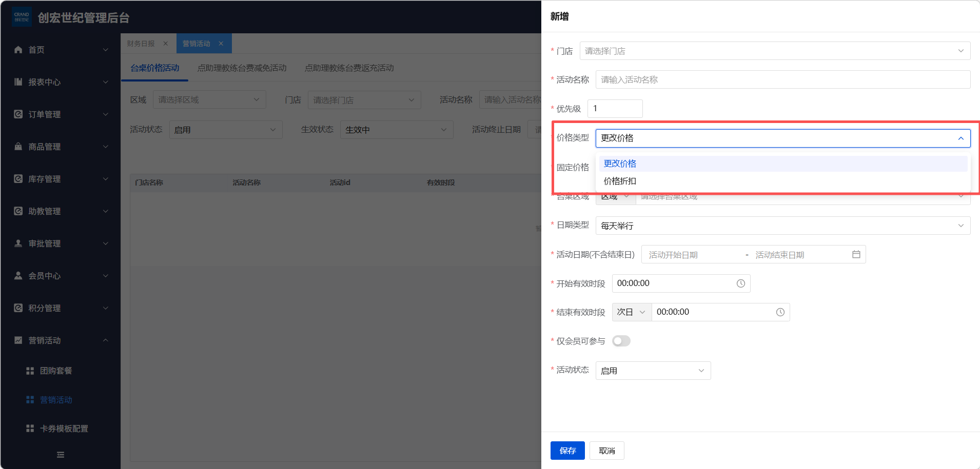Click the home icon in sidebar

18,50
